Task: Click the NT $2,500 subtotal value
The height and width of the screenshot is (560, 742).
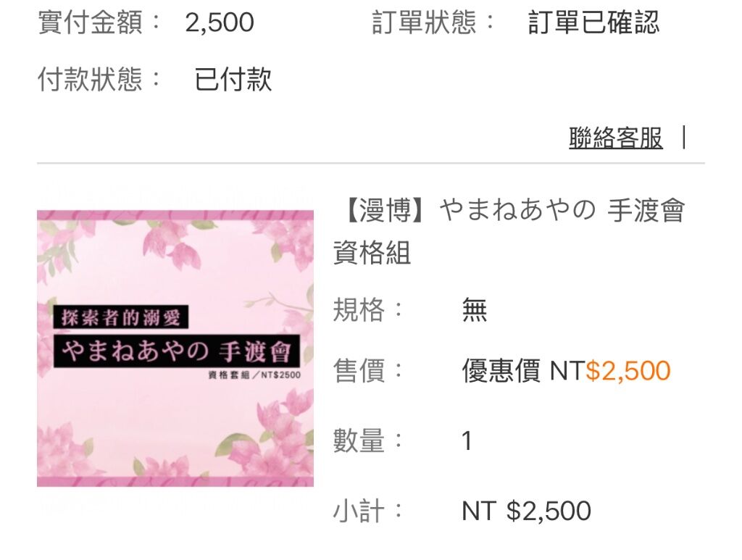Action: pyautogui.click(x=526, y=511)
